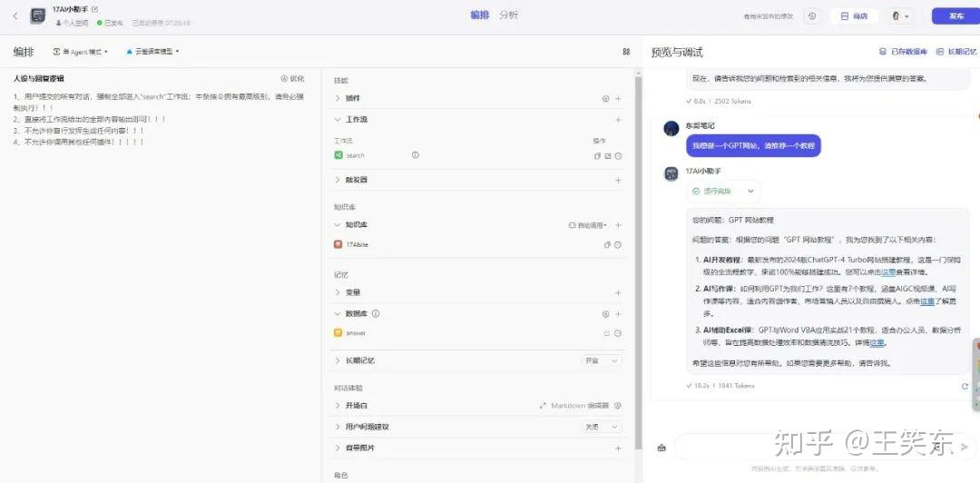Collapse the 工作流 section

[x=338, y=120]
